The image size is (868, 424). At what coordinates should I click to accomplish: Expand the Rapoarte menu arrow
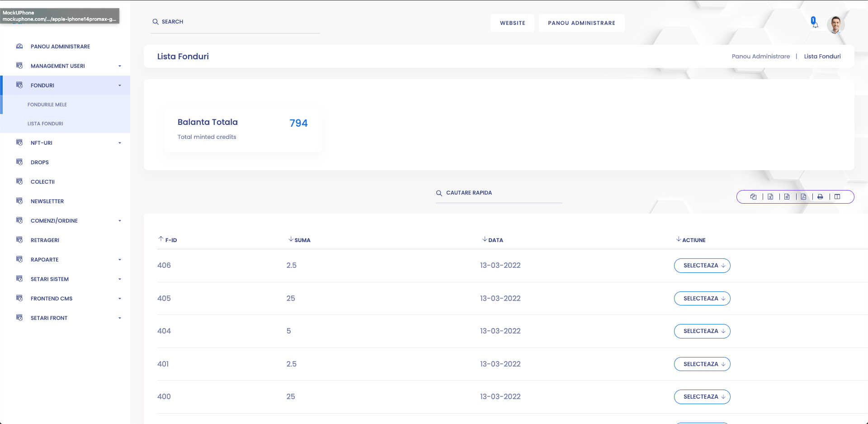tap(120, 260)
